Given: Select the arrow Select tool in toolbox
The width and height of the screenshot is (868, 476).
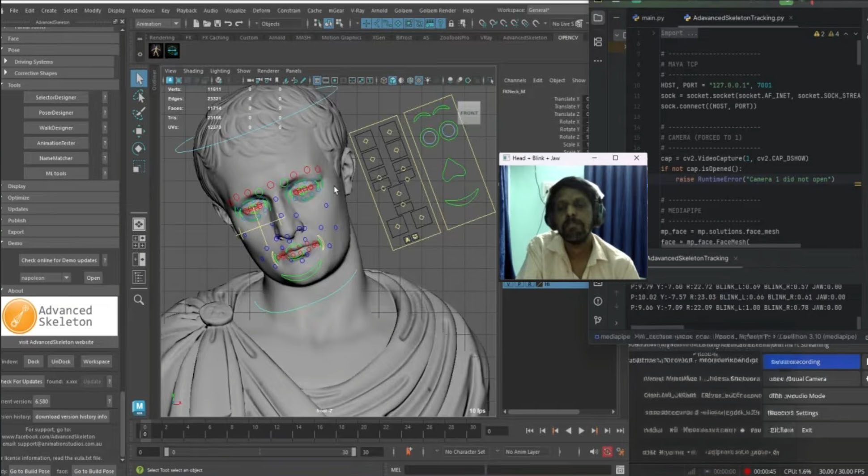Looking at the screenshot, I should click(139, 79).
